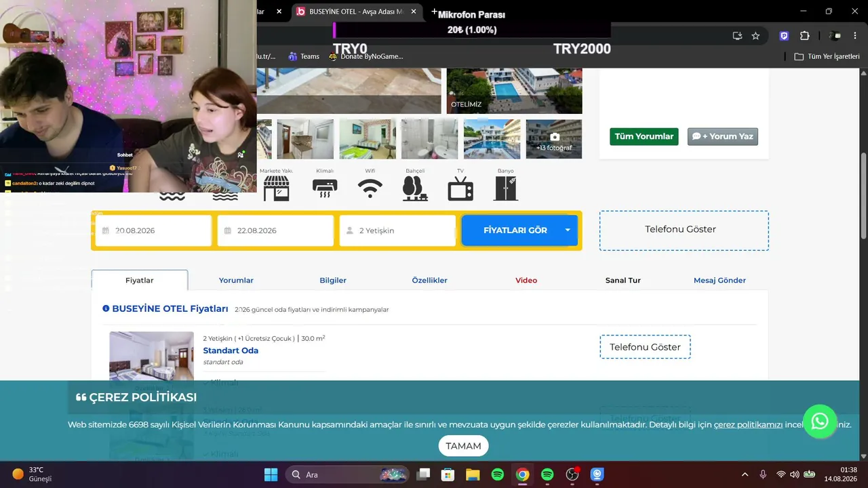868x488 pixels.
Task: Open the Video tab
Action: click(526, 280)
